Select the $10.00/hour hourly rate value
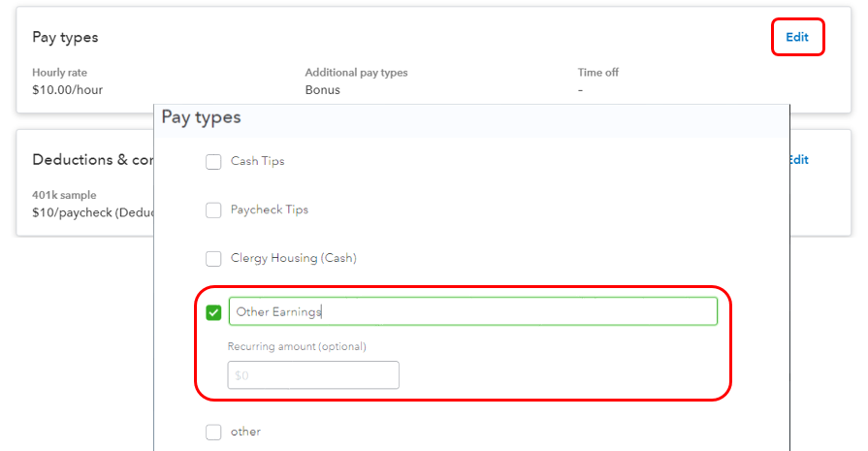 click(67, 90)
